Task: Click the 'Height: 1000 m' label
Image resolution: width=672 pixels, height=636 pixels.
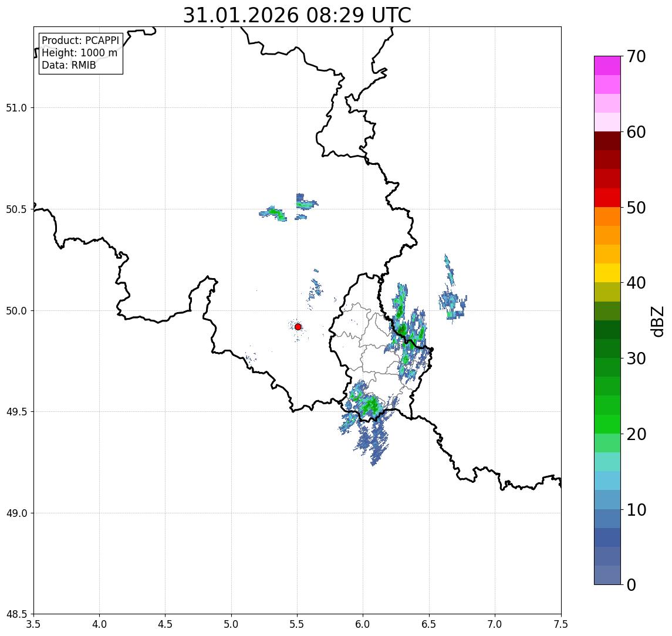Action: [x=79, y=53]
